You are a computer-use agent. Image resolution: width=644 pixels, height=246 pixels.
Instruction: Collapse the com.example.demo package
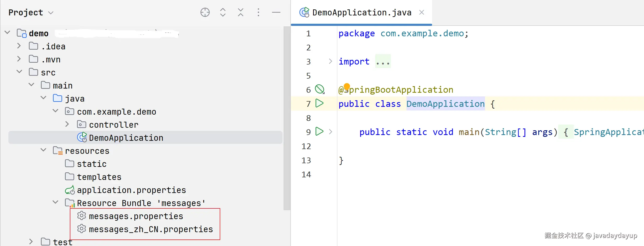coord(55,110)
